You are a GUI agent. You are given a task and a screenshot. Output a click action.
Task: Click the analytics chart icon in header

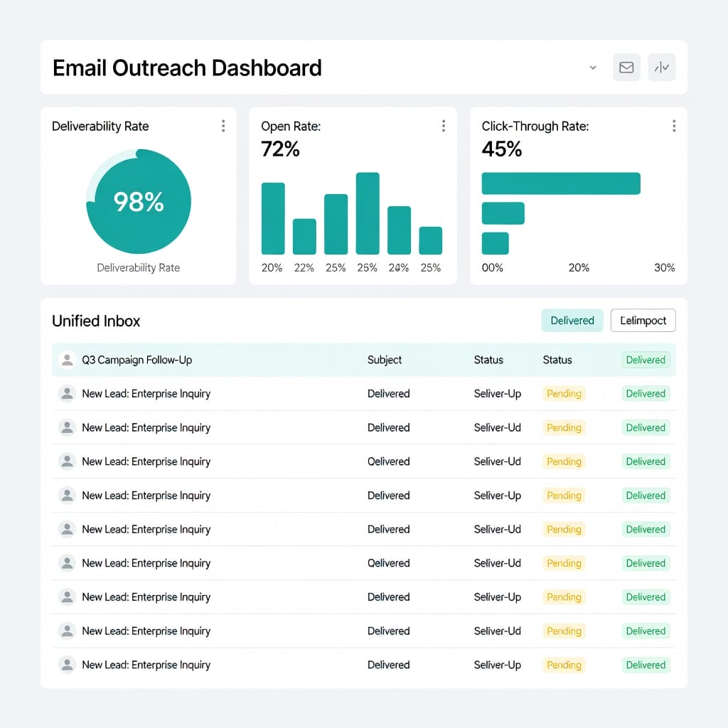click(662, 68)
